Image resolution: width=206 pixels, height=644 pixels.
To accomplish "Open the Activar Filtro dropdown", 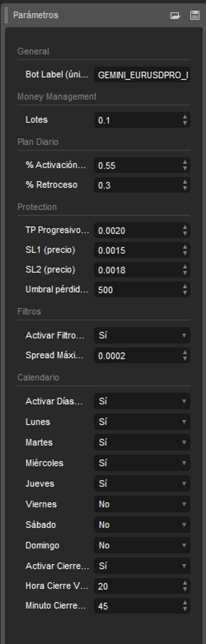I will tap(142, 335).
